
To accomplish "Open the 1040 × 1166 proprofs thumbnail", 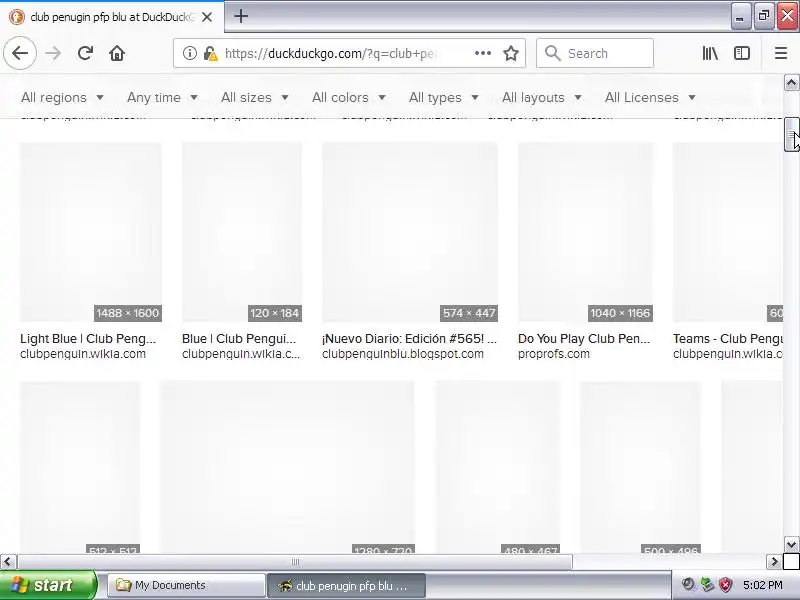I will click(x=585, y=232).
